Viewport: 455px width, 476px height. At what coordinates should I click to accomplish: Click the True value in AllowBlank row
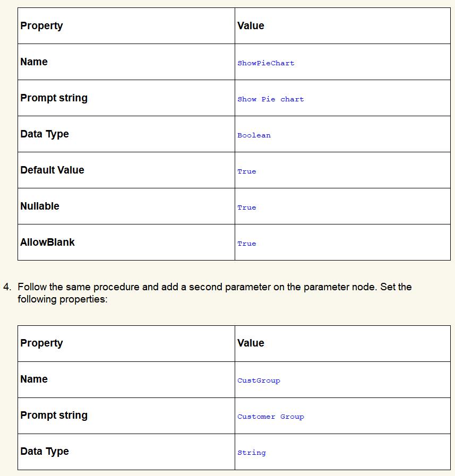[246, 244]
